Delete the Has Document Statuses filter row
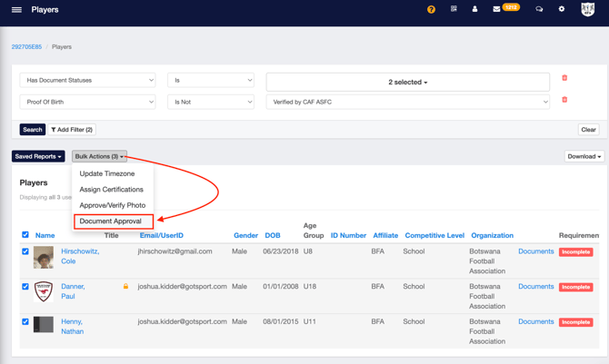Image resolution: width=609 pixels, height=364 pixels. 564,79
